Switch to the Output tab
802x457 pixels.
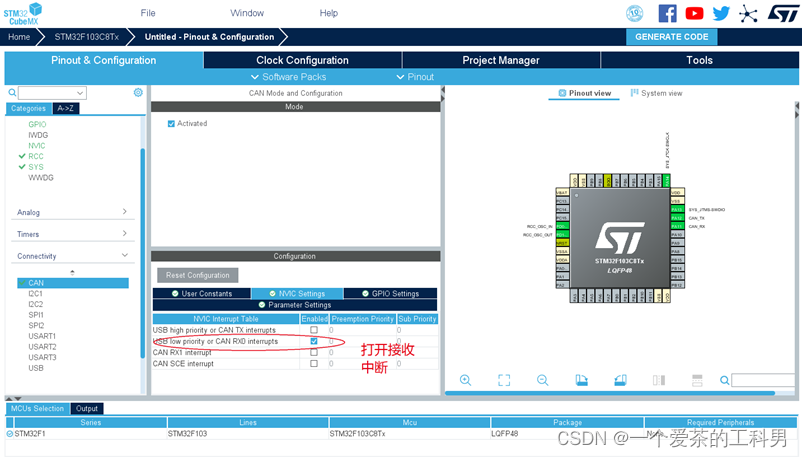[x=86, y=408]
